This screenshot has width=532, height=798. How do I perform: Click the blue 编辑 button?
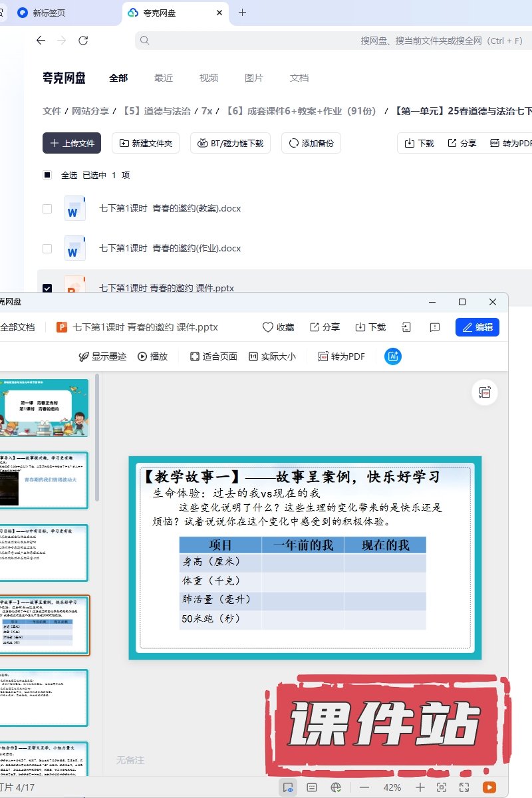(x=477, y=327)
